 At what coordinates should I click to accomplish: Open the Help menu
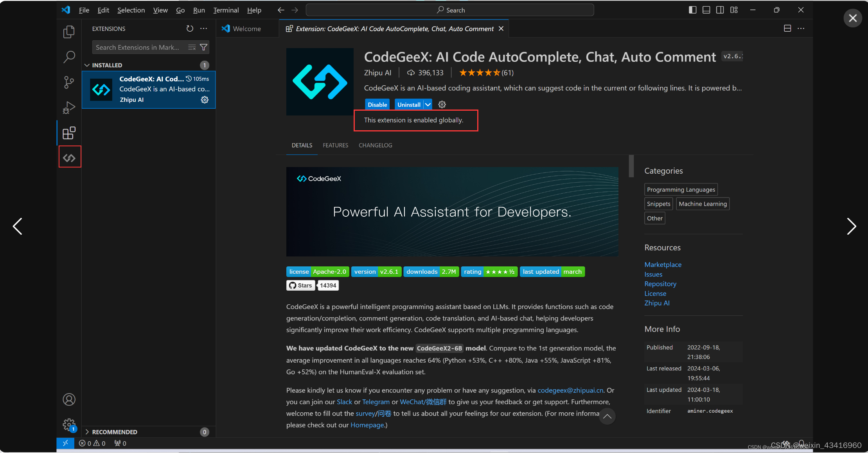(254, 10)
